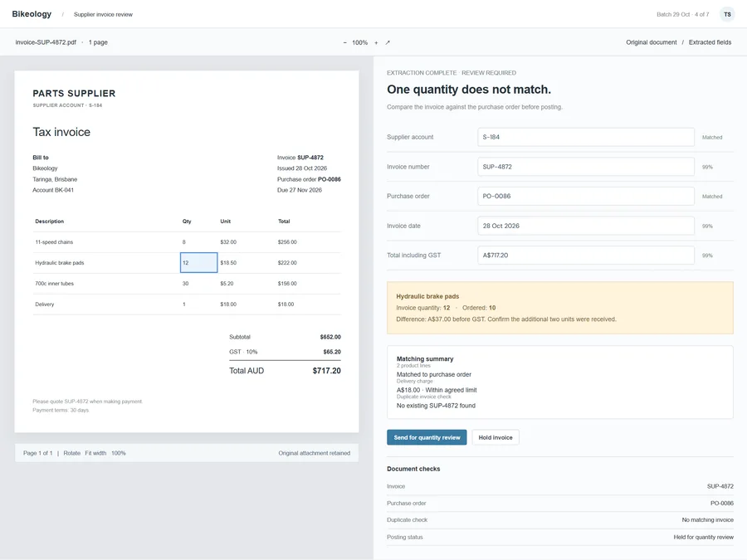Click the Purchase order PO-0086 on invoice
This screenshot has width=747, height=560.
tap(310, 179)
